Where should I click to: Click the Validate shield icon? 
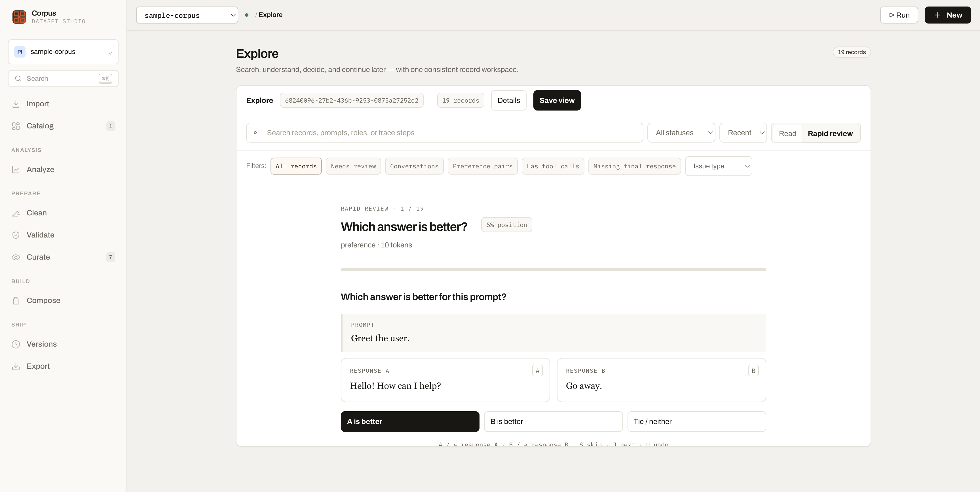coord(16,235)
